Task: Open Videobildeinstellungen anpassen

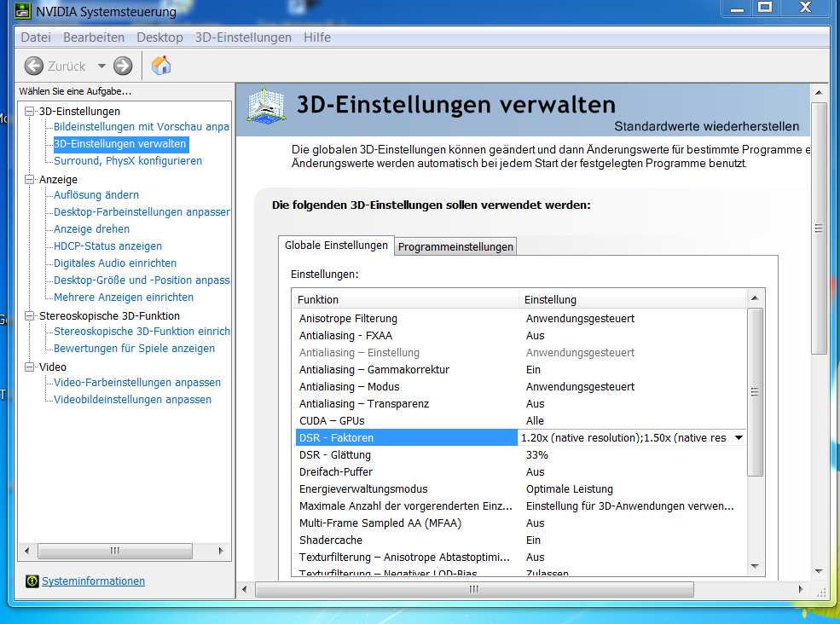Action: click(x=133, y=400)
